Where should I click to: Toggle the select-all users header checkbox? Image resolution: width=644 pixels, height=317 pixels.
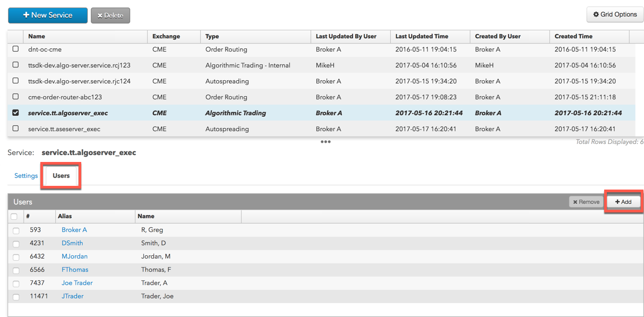(x=14, y=216)
